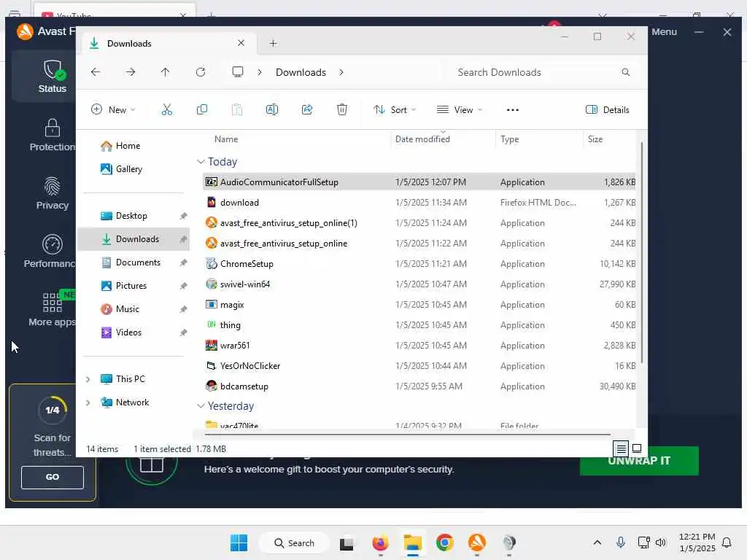747x560 pixels.
Task: Select Documents in navigation pane
Action: pyautogui.click(x=134, y=262)
